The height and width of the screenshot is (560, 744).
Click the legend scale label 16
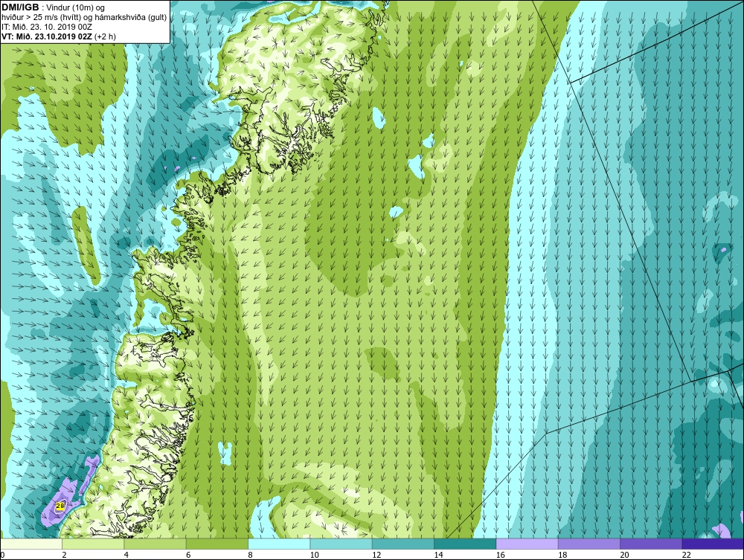point(501,555)
